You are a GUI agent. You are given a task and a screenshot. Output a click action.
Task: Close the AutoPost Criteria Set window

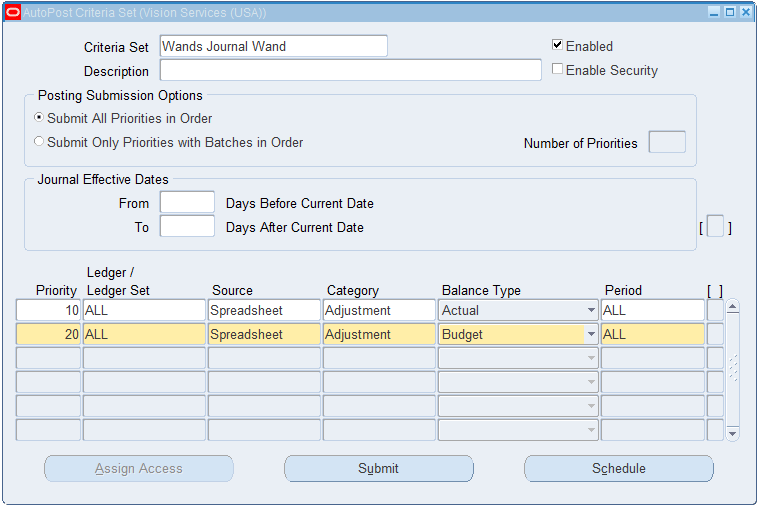[746, 12]
